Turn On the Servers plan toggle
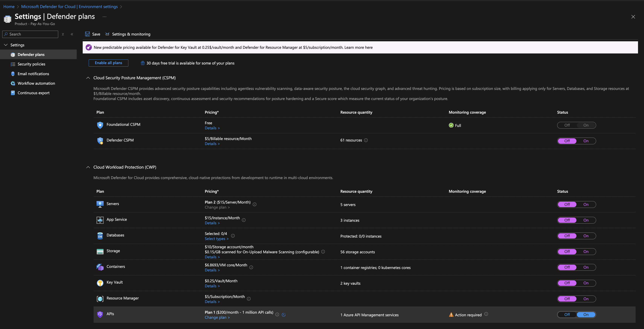The height and width of the screenshot is (329, 644). click(x=586, y=204)
